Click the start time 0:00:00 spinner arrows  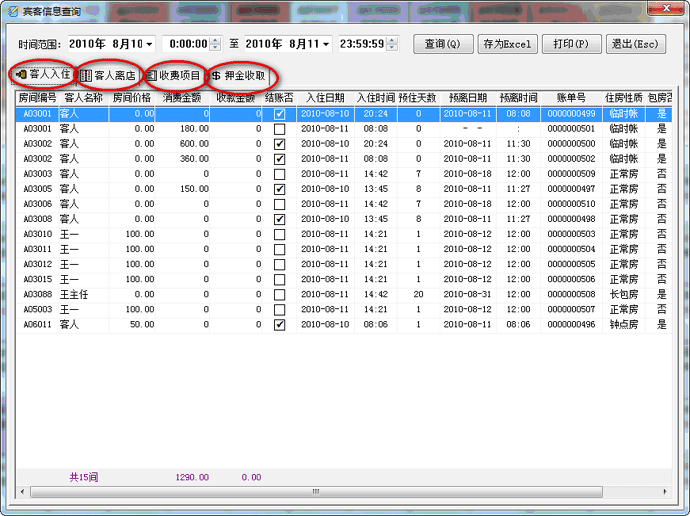tap(214, 44)
